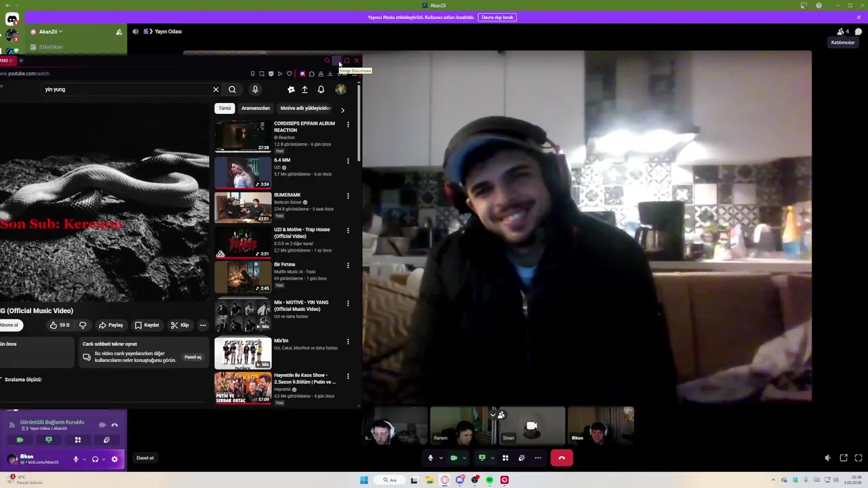Open YouTube create/upload icon
The height and width of the screenshot is (488, 868).
(304, 89)
